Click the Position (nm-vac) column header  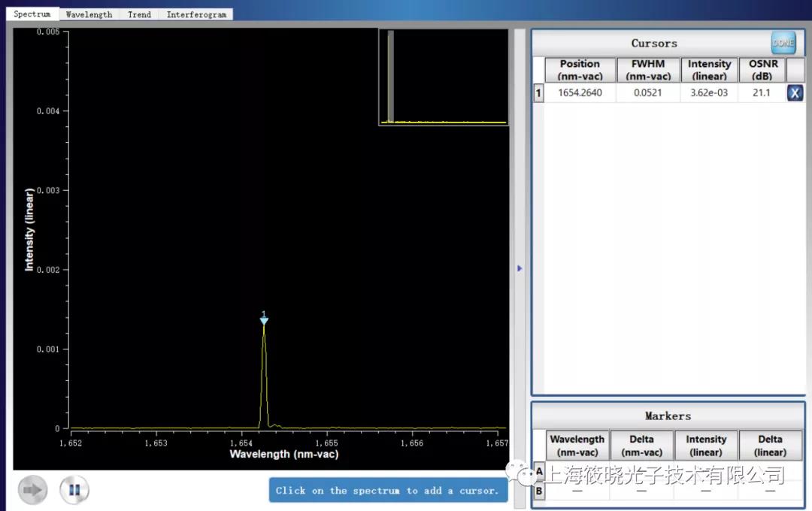pyautogui.click(x=580, y=70)
